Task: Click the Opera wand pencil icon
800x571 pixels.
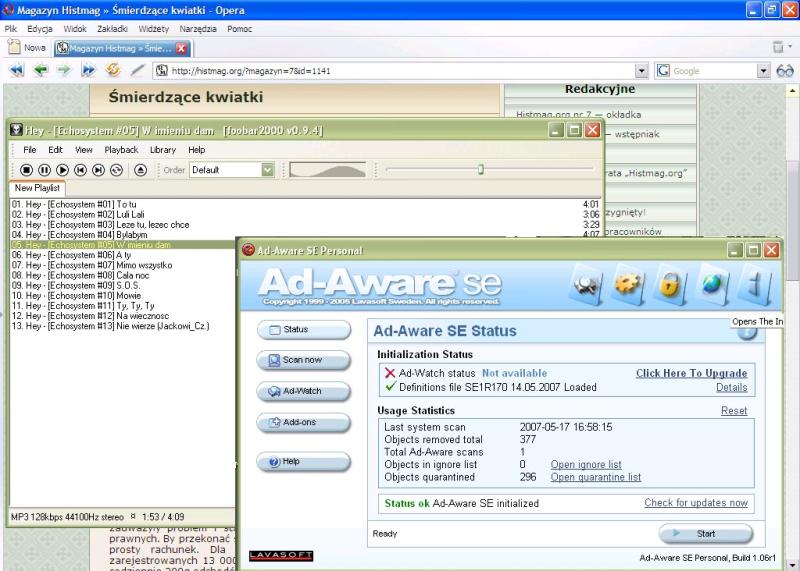Action: click(x=137, y=70)
